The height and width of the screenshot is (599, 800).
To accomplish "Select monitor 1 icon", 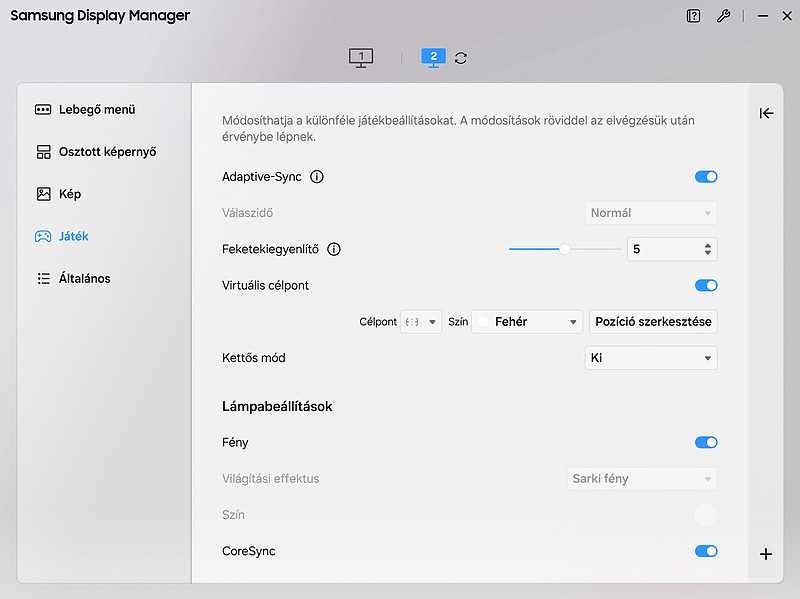I will 361,58.
